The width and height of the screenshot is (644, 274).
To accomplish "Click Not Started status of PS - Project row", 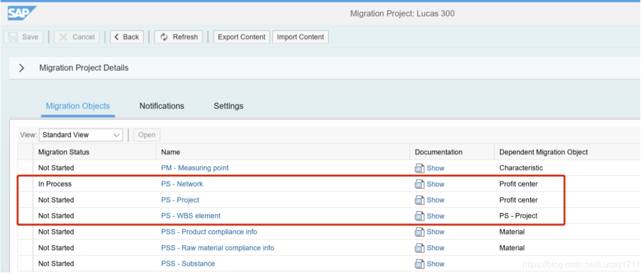I will (x=56, y=200).
